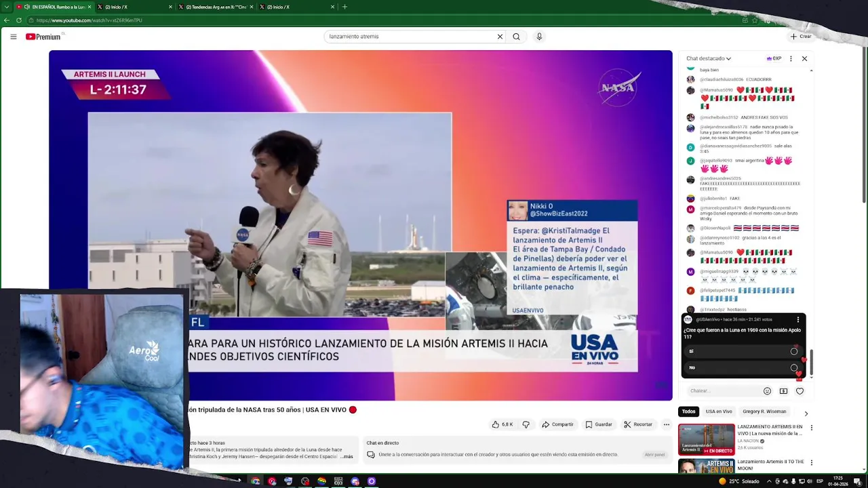Screen dimensions: 868x488
Task: Clear the search box with the X
Action: click(x=500, y=37)
